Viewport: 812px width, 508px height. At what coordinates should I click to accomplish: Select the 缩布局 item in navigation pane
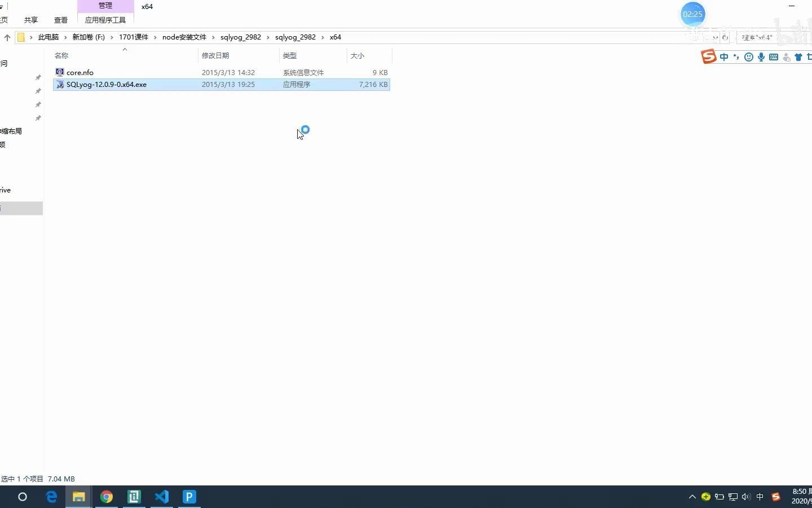pos(11,131)
